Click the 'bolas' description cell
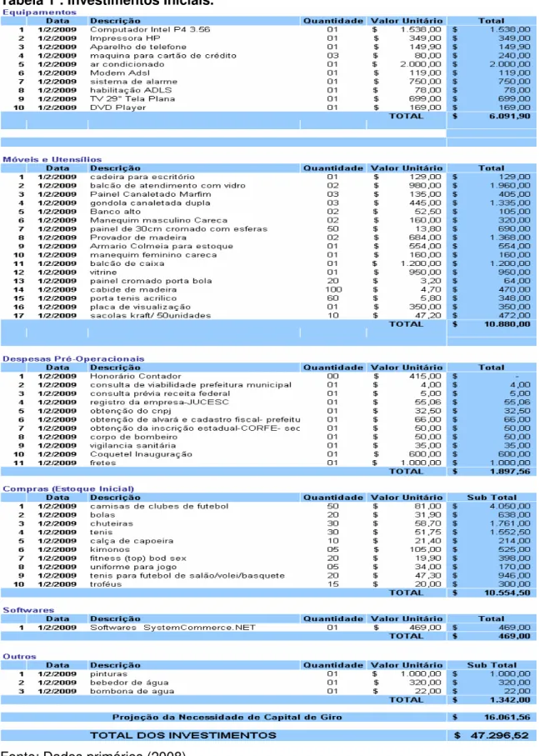539x756 pixels. [102, 515]
